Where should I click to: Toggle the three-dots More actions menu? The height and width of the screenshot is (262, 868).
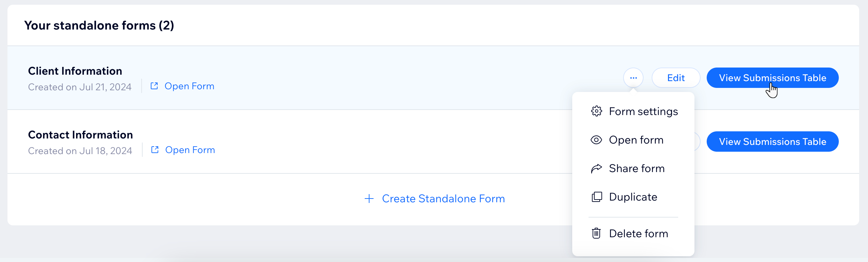[x=633, y=78]
